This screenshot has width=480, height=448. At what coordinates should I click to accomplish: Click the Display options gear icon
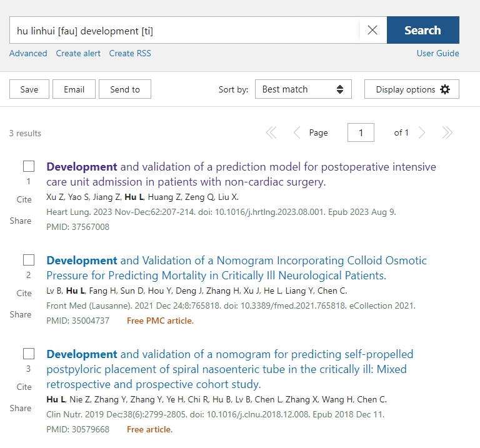(x=445, y=89)
